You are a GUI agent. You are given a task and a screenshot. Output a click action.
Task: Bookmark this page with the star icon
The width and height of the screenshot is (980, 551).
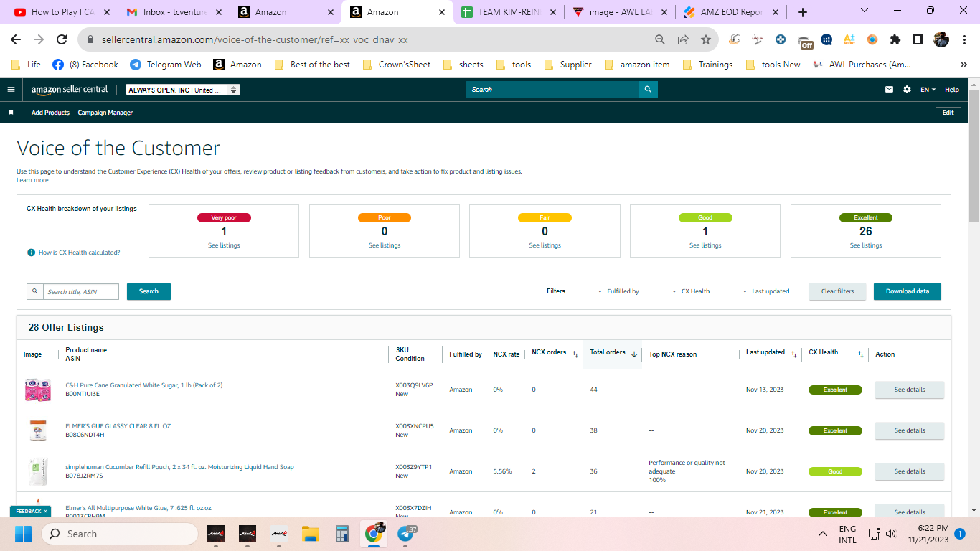706,40
